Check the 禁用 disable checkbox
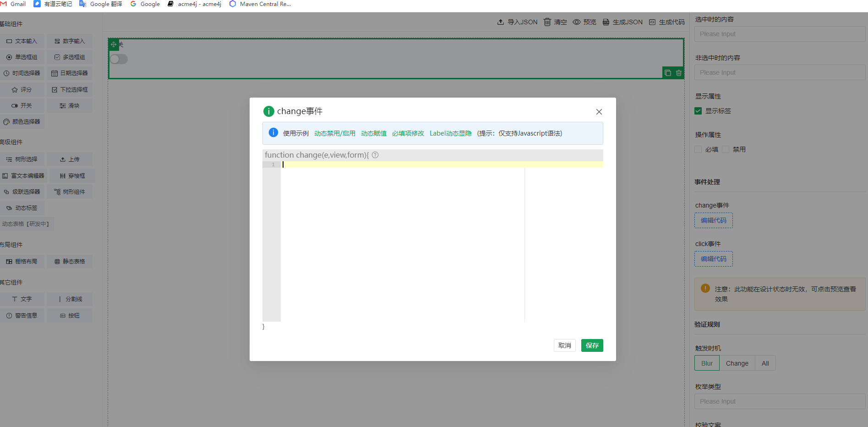Image resolution: width=868 pixels, height=427 pixels. click(x=725, y=149)
